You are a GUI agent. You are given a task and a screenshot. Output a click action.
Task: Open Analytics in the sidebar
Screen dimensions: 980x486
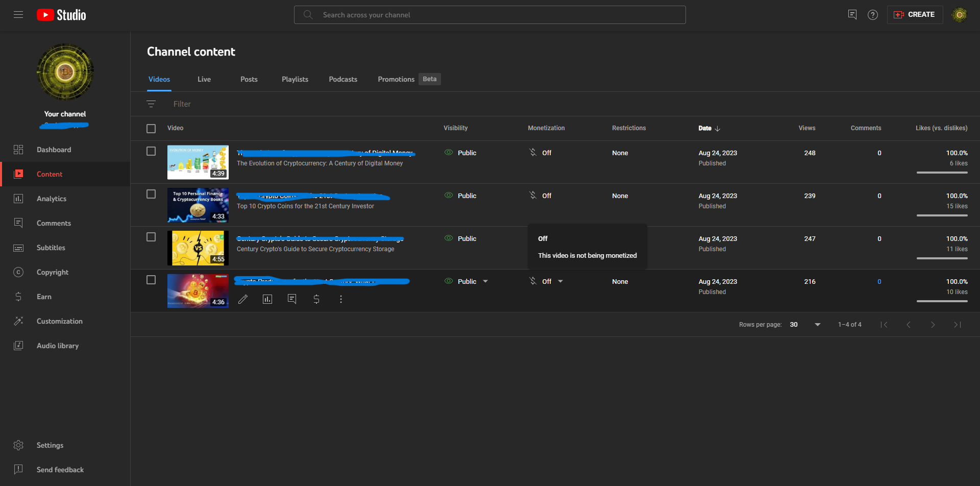pos(65,199)
